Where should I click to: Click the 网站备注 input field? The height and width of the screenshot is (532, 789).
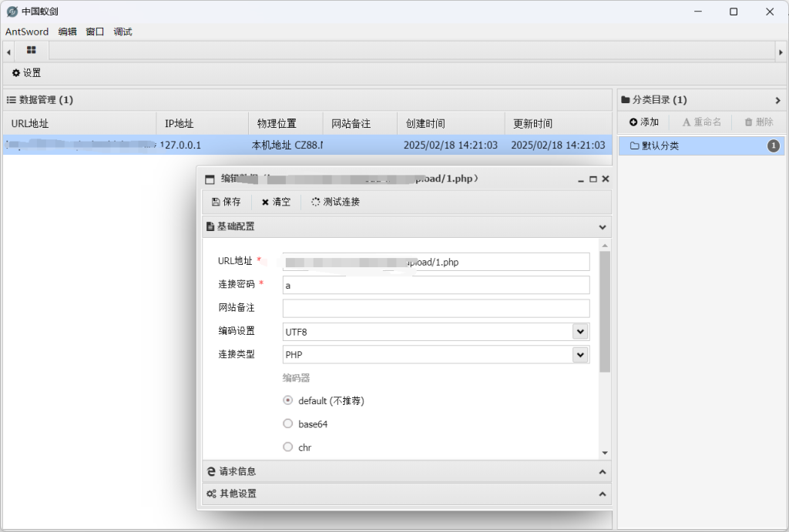tap(436, 308)
